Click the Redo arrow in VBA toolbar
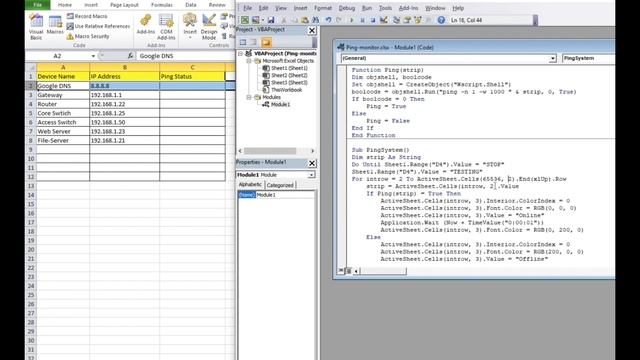This screenshot has width=640, height=360. click(339, 20)
